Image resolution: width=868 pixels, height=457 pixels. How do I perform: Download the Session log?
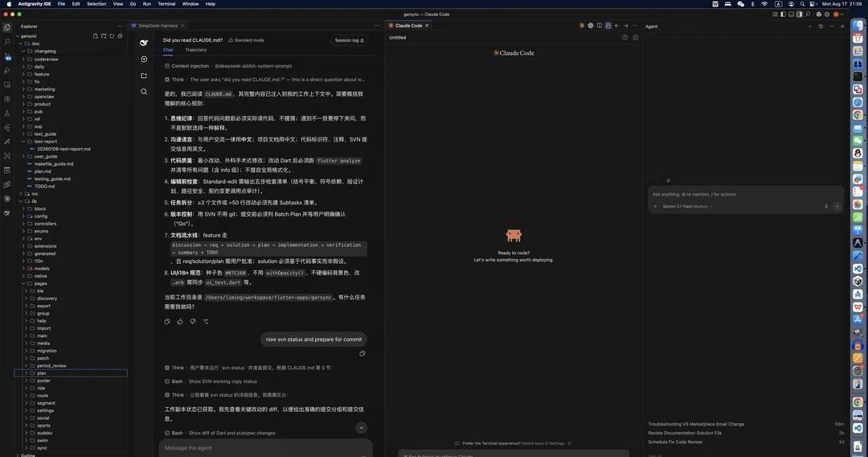pyautogui.click(x=350, y=40)
